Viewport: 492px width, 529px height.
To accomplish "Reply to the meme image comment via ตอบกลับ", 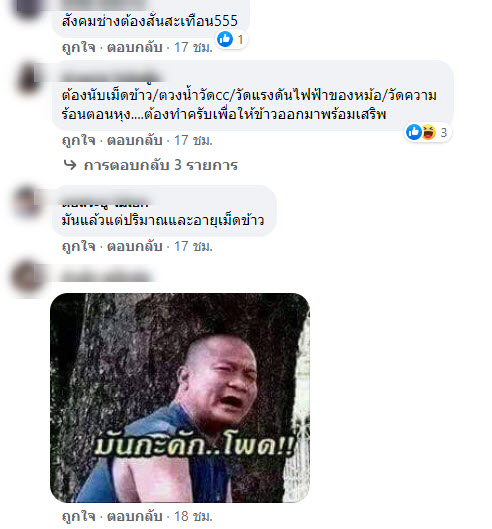I will [x=134, y=516].
